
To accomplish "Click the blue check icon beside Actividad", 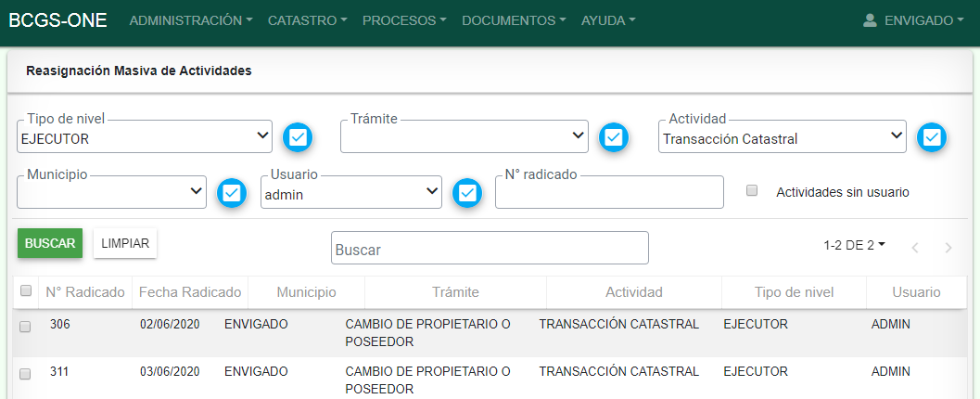I will click(932, 138).
